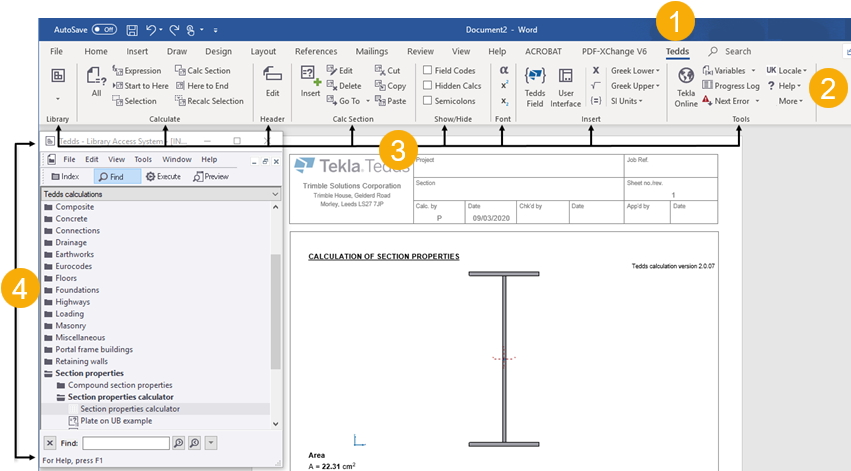
Task: Click the Preview button in library toolbar
Action: (x=211, y=176)
